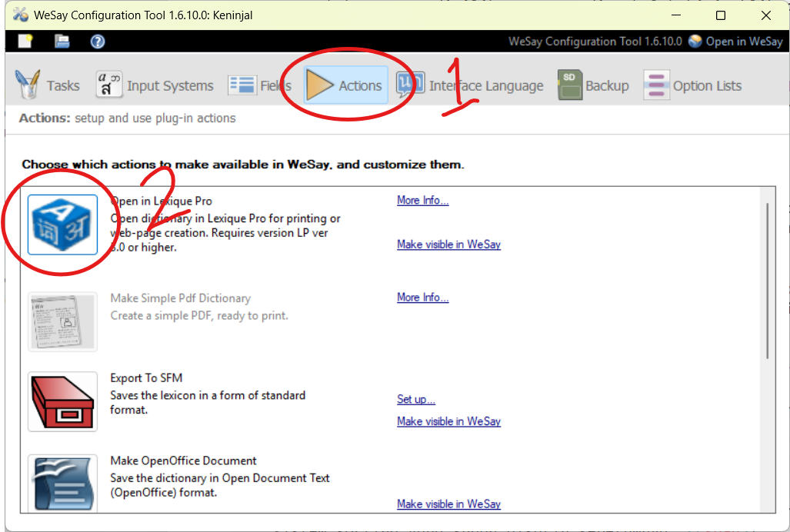790x532 pixels.
Task: Open the Interface Language tab
Action: click(470, 85)
